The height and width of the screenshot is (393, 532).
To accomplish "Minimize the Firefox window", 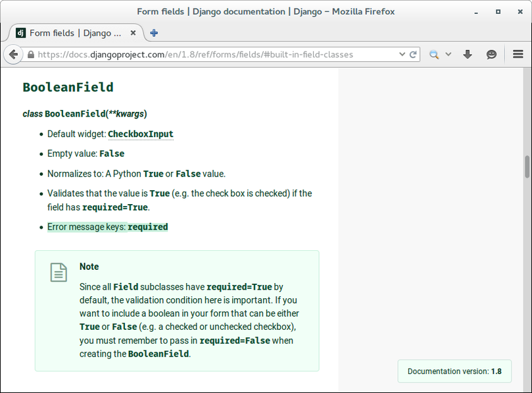I will coord(476,12).
